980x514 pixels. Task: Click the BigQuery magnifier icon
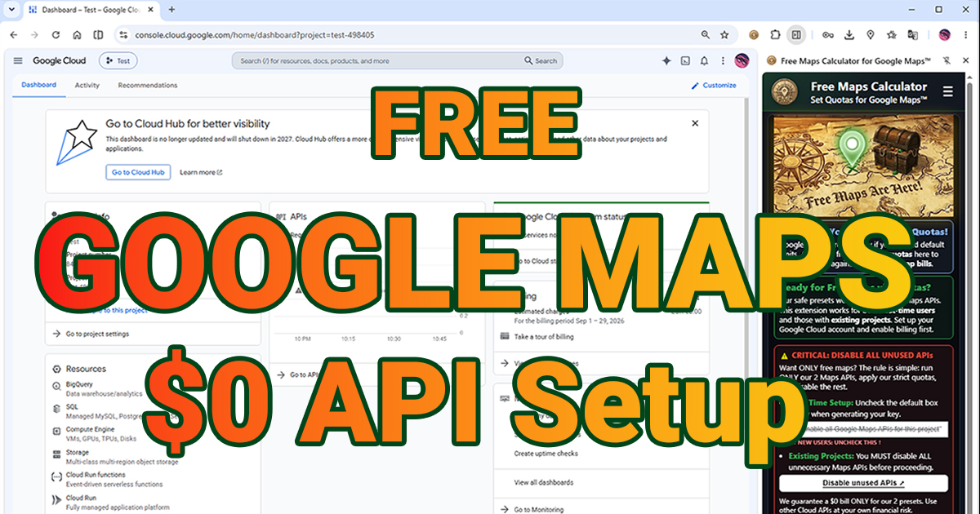(x=56, y=388)
